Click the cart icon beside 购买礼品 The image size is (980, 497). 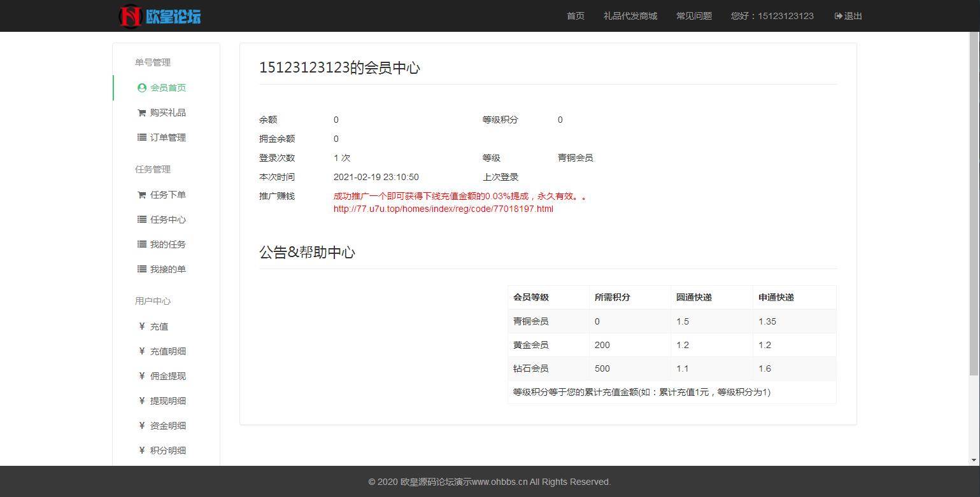pos(141,113)
